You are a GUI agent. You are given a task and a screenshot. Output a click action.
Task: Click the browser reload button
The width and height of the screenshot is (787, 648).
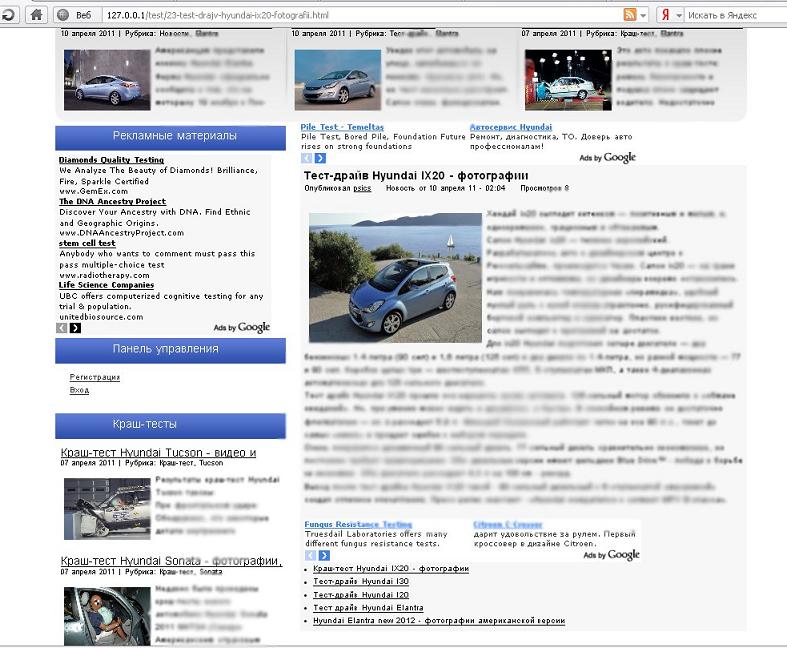(x=8, y=15)
